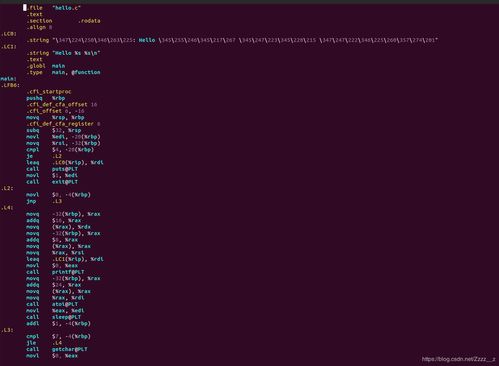This screenshot has width=499, height=366.
Task: Select the movl %eax, %edi instruction
Action: click(55, 311)
